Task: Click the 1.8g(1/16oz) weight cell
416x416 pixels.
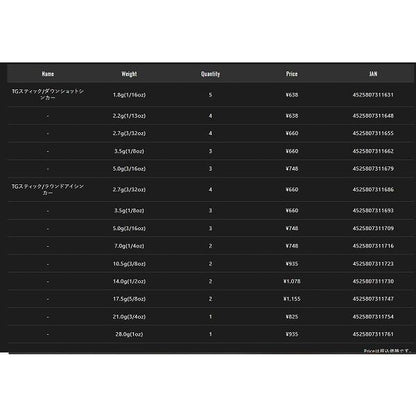Action: click(x=129, y=95)
